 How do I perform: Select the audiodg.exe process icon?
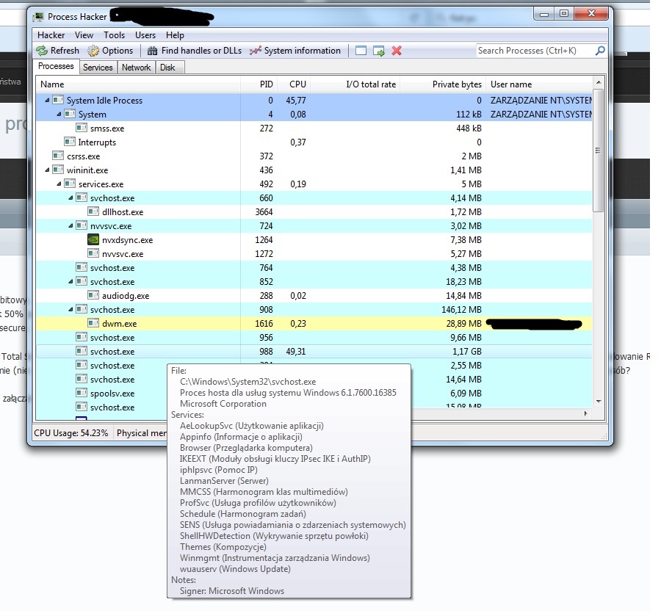click(93, 295)
